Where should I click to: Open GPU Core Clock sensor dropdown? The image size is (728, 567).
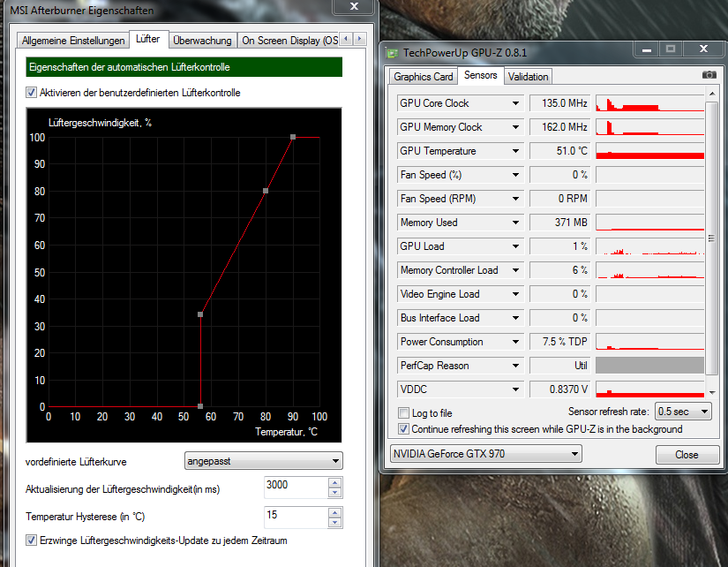pyautogui.click(x=515, y=103)
